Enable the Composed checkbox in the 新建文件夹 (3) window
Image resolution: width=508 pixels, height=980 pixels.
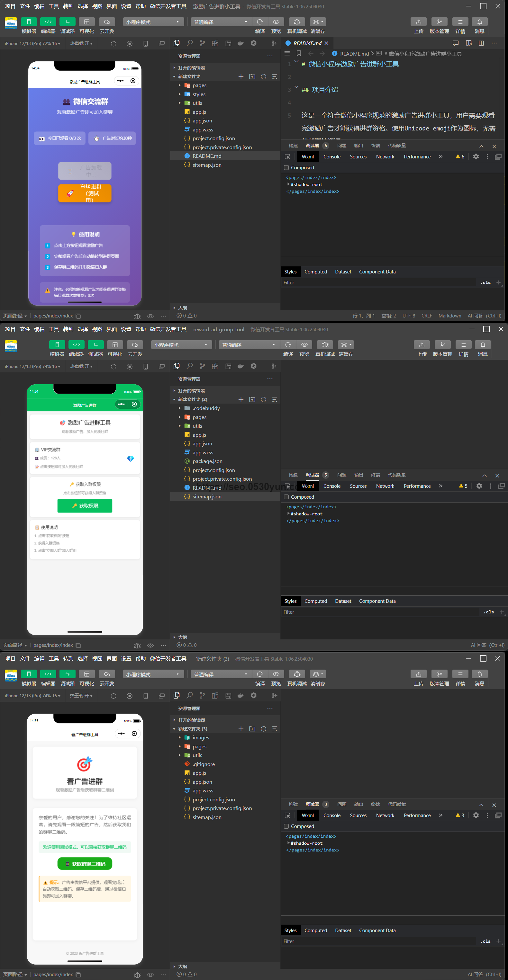point(286,826)
